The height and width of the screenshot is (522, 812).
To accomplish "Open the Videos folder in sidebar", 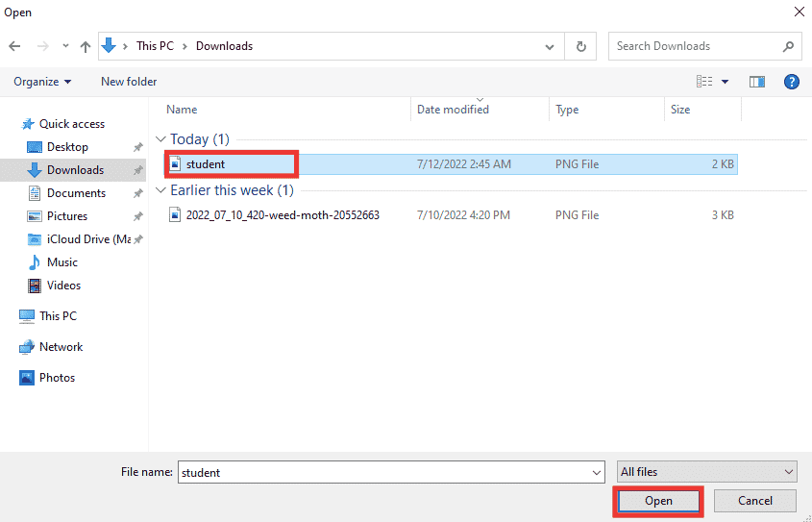I will click(x=63, y=286).
